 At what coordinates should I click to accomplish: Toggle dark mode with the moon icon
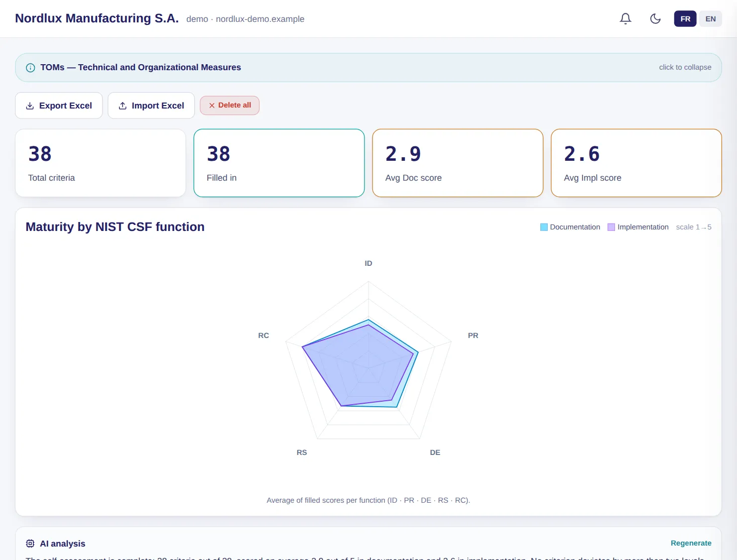point(655,19)
